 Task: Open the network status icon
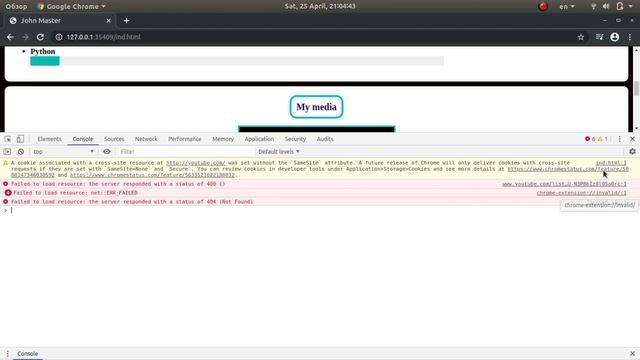pyautogui.click(x=593, y=6)
